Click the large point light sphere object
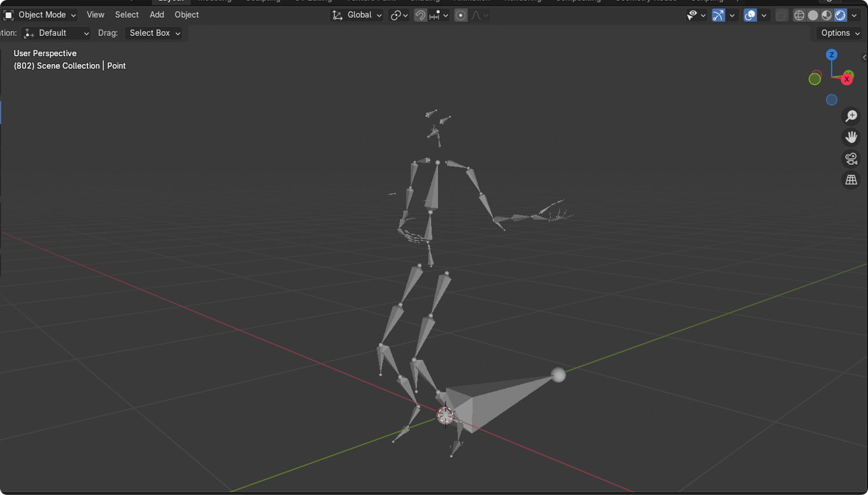Screen dimensions: 868x495 click(x=558, y=375)
